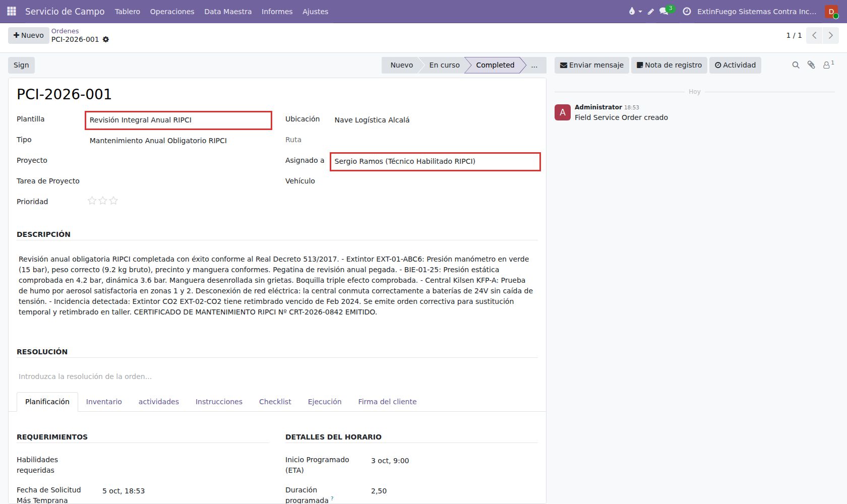Follow the Ordenes breadcrumb link

click(65, 31)
